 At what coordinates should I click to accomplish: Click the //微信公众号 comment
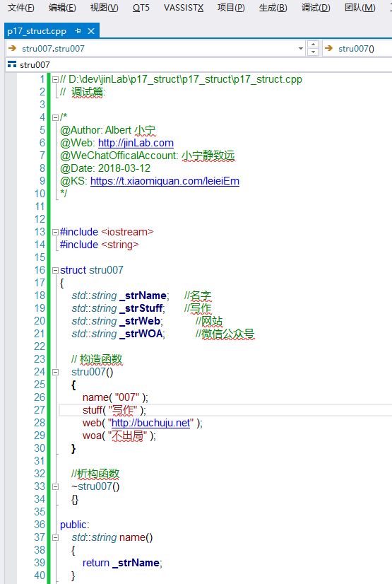pos(225,334)
